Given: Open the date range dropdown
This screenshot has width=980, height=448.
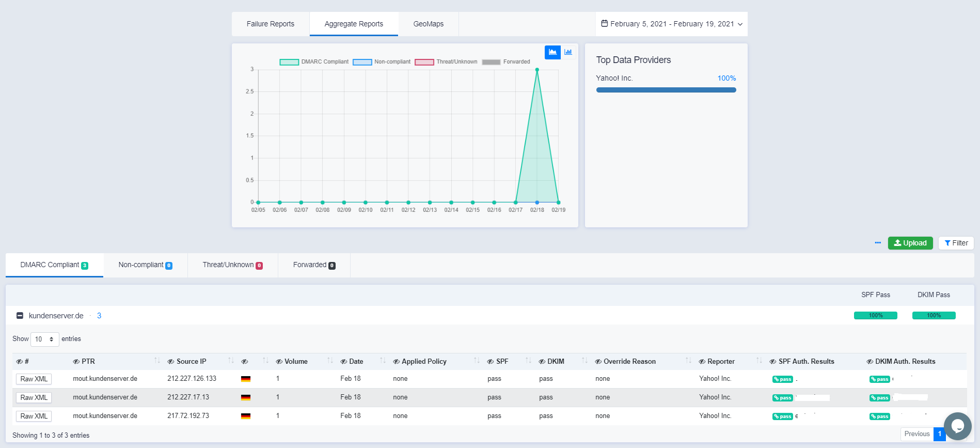Looking at the screenshot, I should coord(671,24).
